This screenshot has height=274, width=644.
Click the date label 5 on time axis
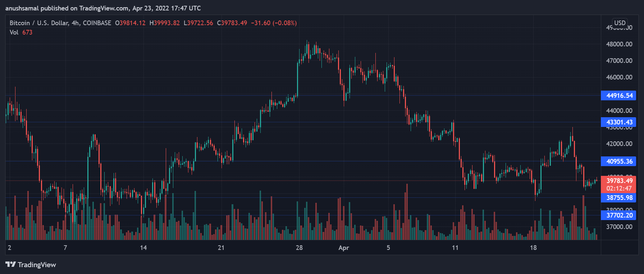[388, 248]
